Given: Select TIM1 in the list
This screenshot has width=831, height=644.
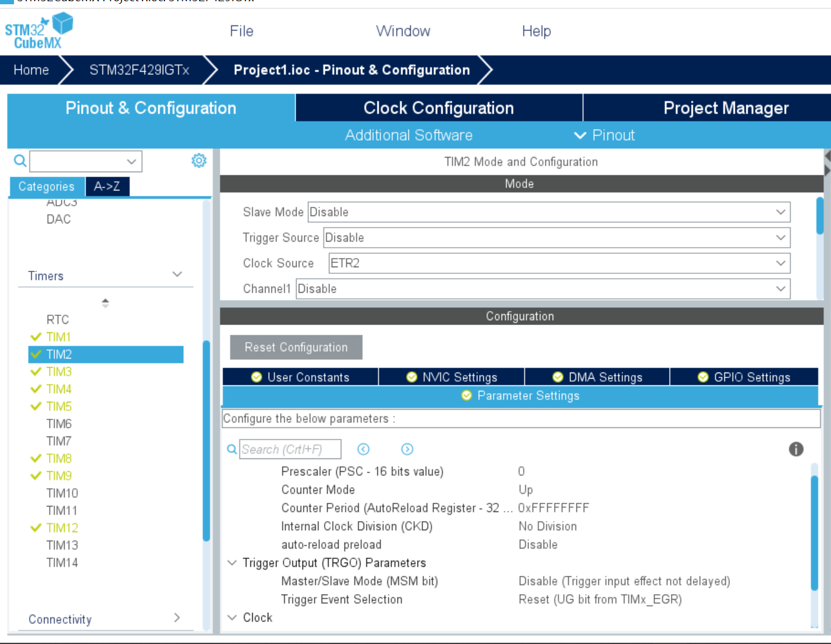Looking at the screenshot, I should tap(58, 337).
